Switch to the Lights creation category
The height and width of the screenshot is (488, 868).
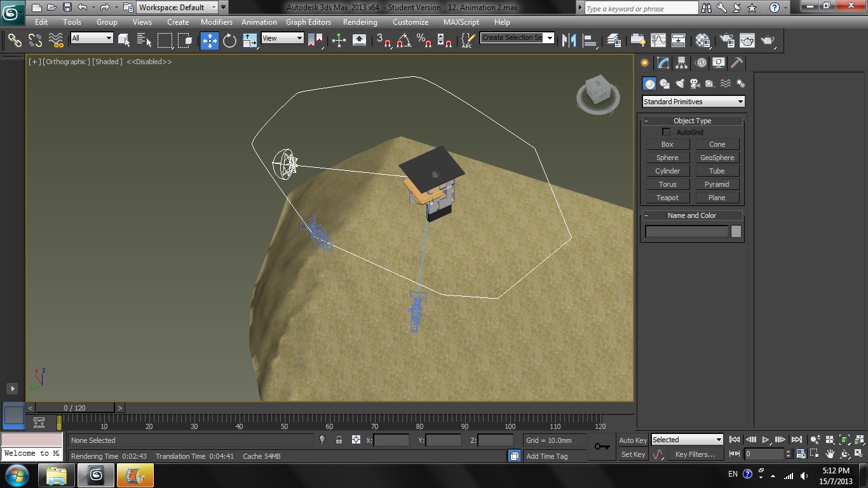point(679,83)
